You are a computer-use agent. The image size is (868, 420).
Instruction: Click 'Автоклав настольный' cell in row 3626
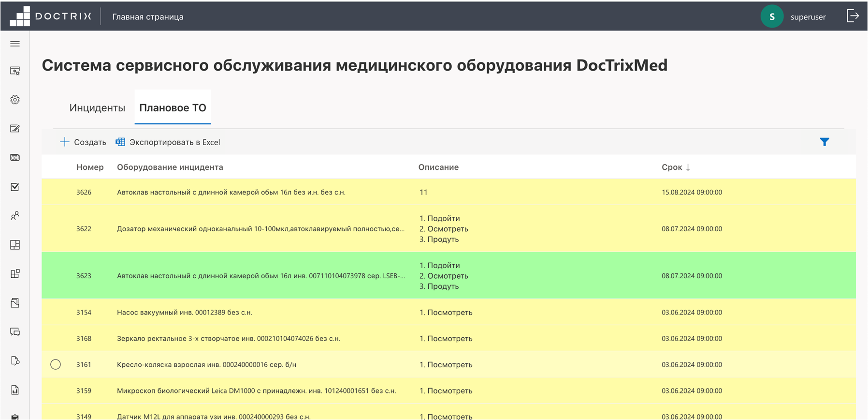[231, 192]
